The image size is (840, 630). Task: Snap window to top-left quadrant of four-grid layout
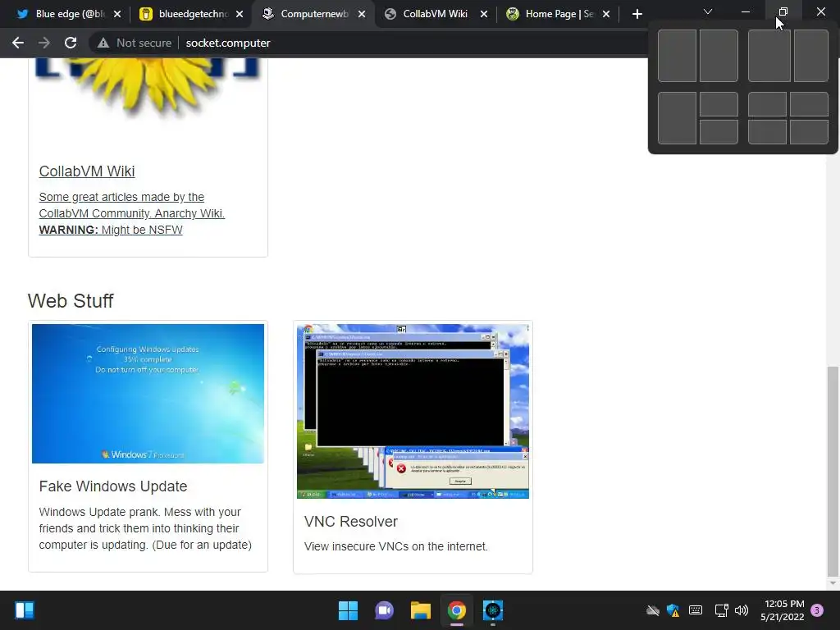[767, 104]
